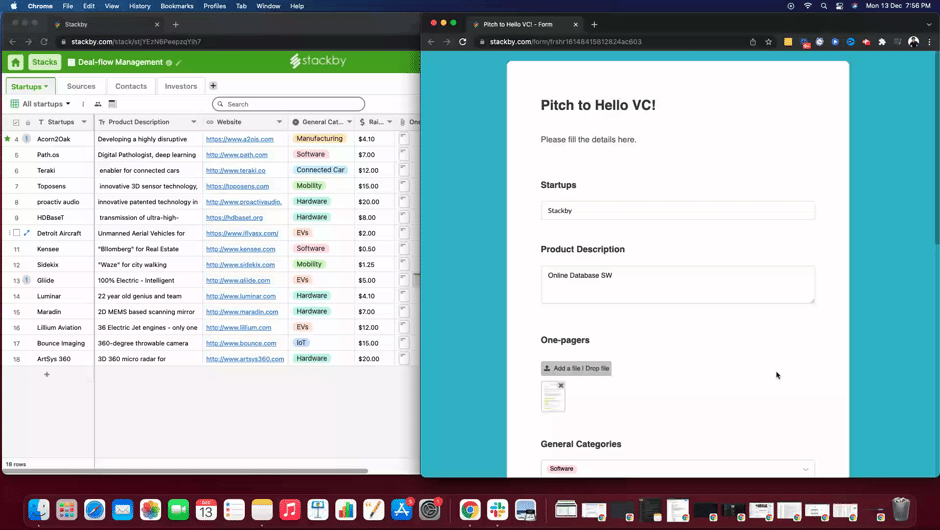Open the Music app in the Dock
The height and width of the screenshot is (530, 940).
[x=290, y=510]
